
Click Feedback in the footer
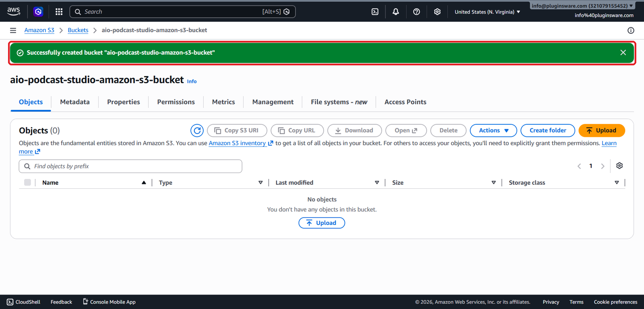[x=61, y=302]
